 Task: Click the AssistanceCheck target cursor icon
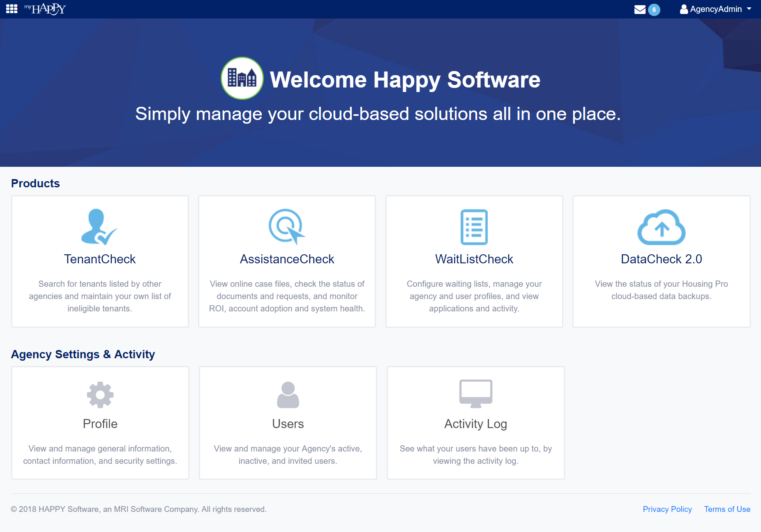(286, 227)
